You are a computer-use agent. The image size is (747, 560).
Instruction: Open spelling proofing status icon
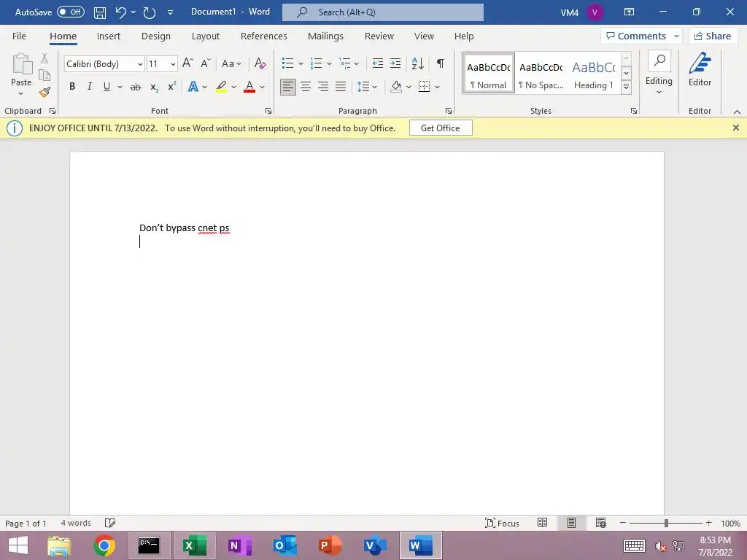[x=109, y=523]
